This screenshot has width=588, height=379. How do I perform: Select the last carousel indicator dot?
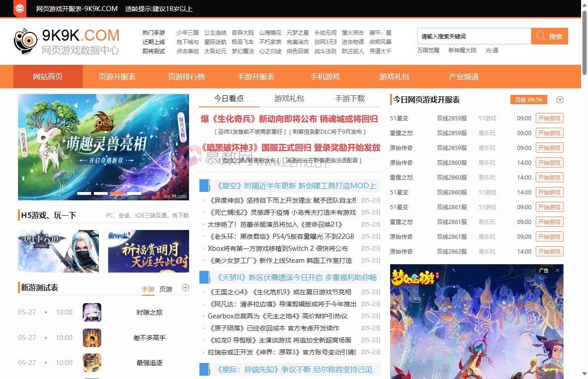tap(135, 193)
